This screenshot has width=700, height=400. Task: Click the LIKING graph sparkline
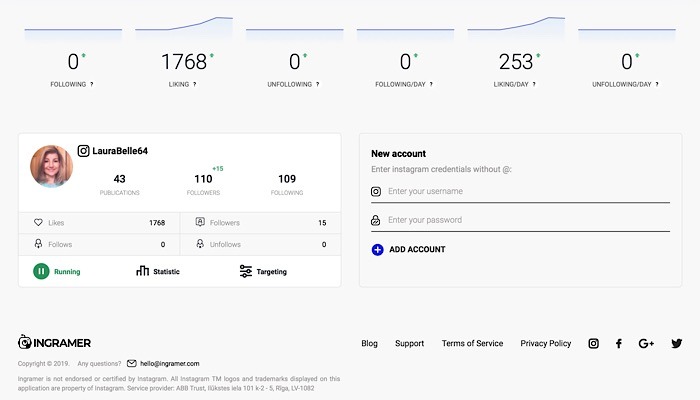pyautogui.click(x=184, y=28)
